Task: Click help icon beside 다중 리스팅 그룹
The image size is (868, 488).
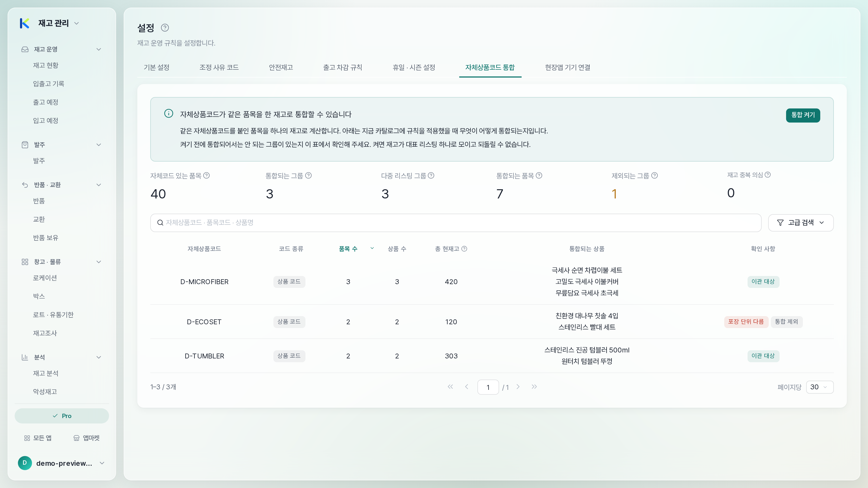Action: click(x=431, y=175)
